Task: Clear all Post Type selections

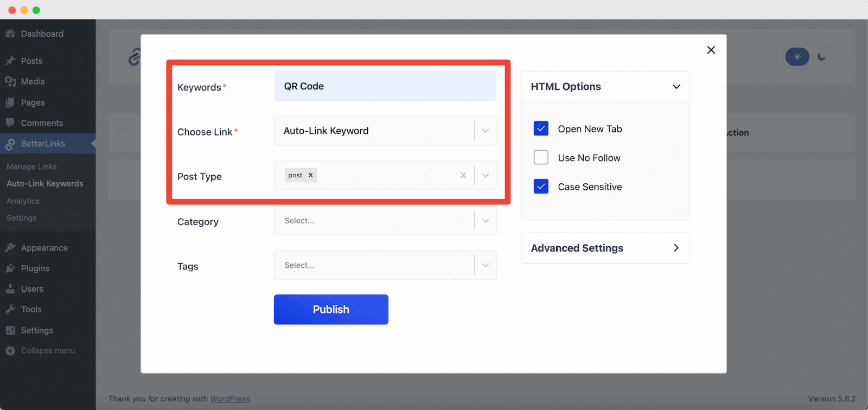Action: (463, 175)
